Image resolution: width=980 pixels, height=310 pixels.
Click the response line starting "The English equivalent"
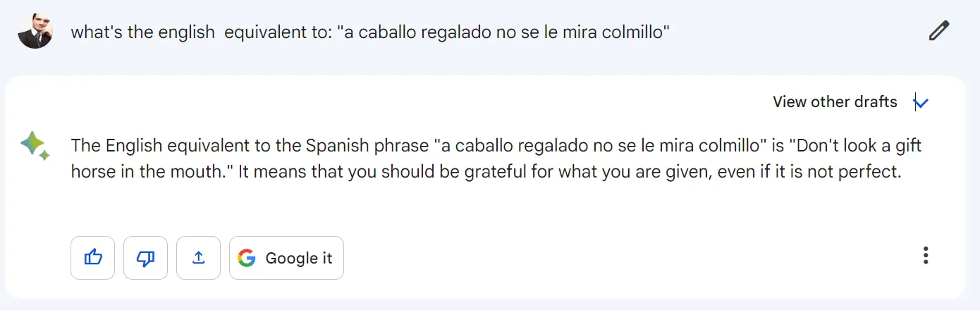496,146
